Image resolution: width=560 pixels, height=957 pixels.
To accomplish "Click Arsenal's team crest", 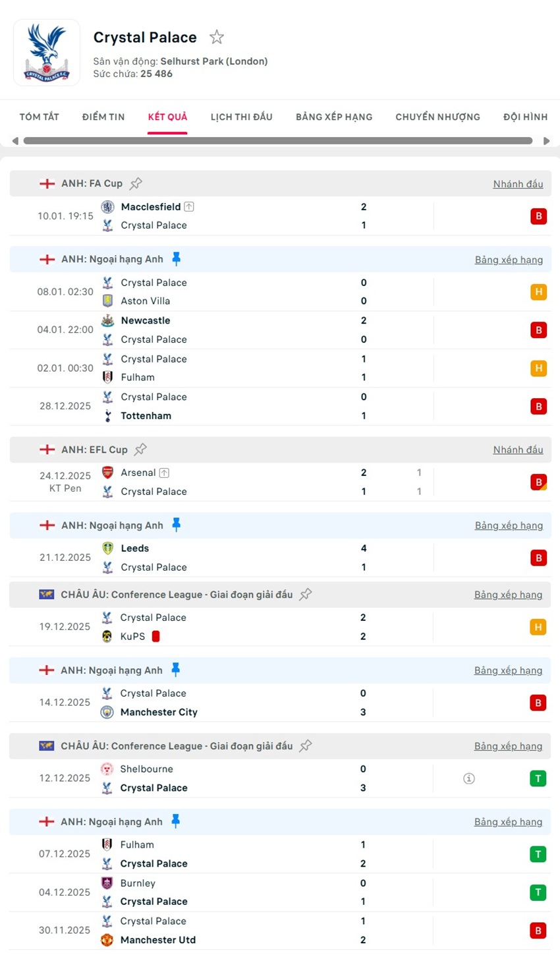I will pos(108,473).
